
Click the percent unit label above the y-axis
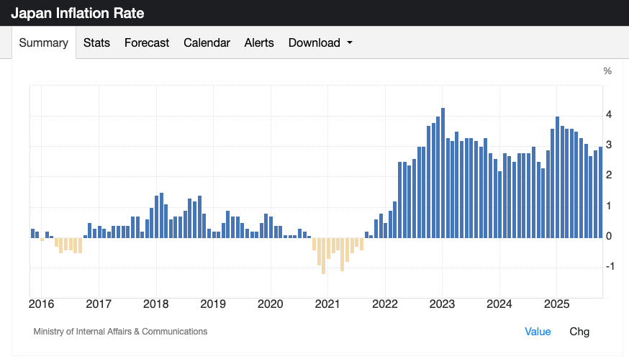pos(607,71)
